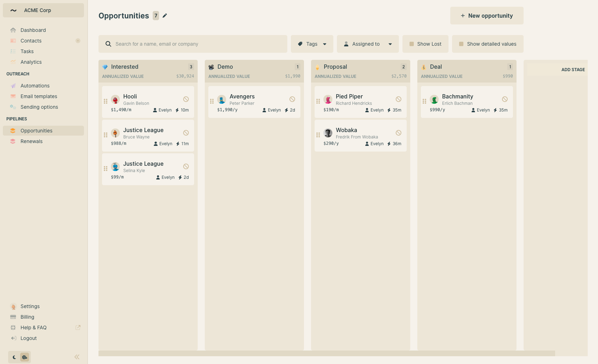The height and width of the screenshot is (364, 598).
Task: Open the ACME Corp workspace switcher
Action: [43, 10]
